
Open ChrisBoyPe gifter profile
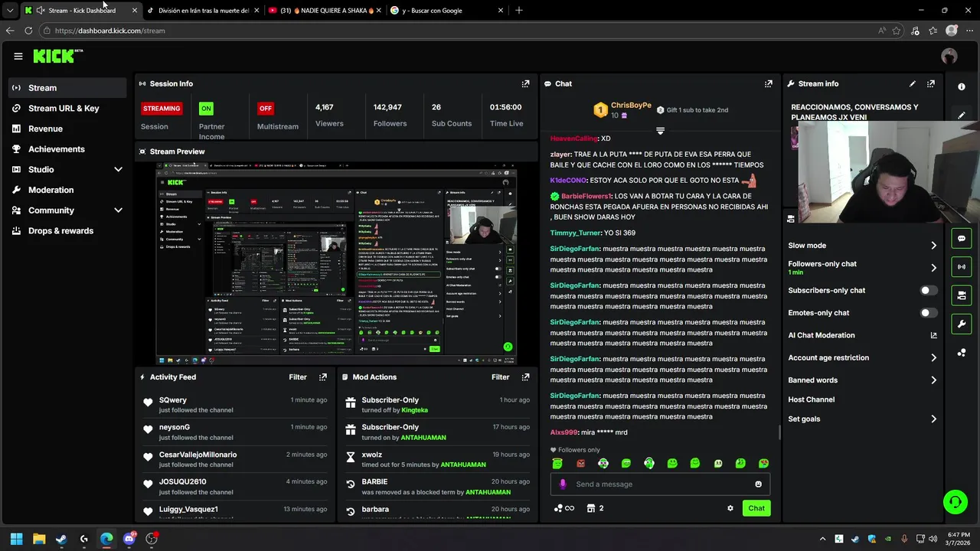tap(631, 105)
